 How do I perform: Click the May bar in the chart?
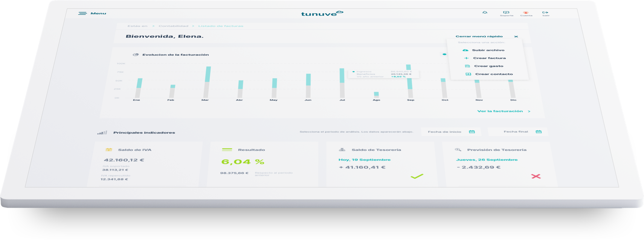[274, 88]
